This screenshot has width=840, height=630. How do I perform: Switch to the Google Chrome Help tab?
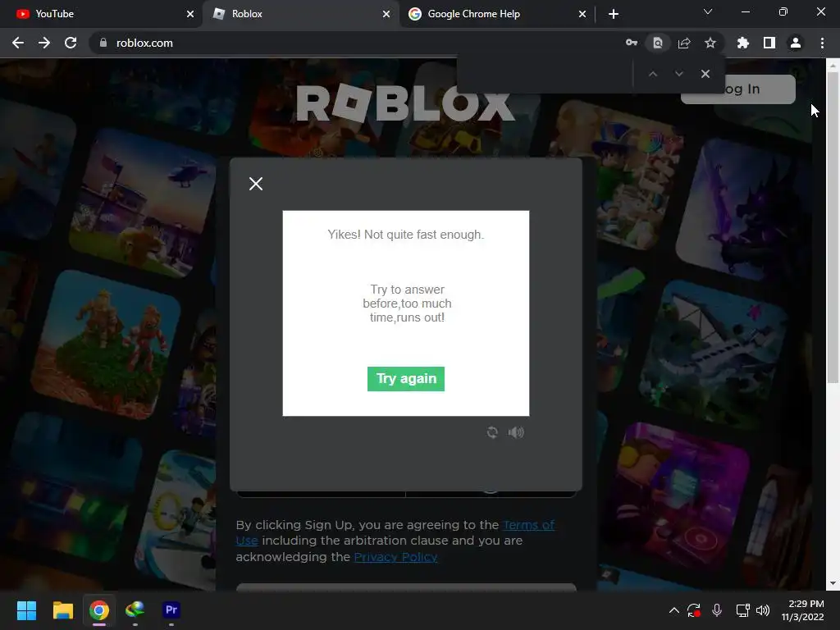(497, 14)
